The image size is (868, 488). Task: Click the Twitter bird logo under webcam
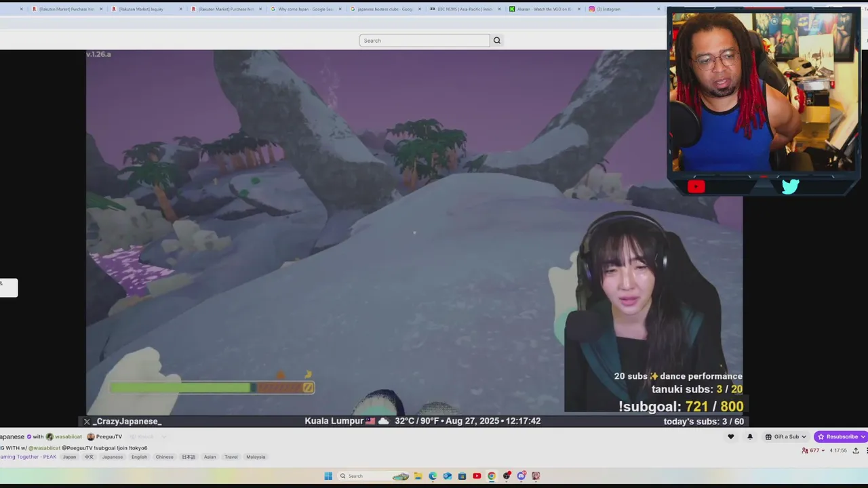click(790, 186)
